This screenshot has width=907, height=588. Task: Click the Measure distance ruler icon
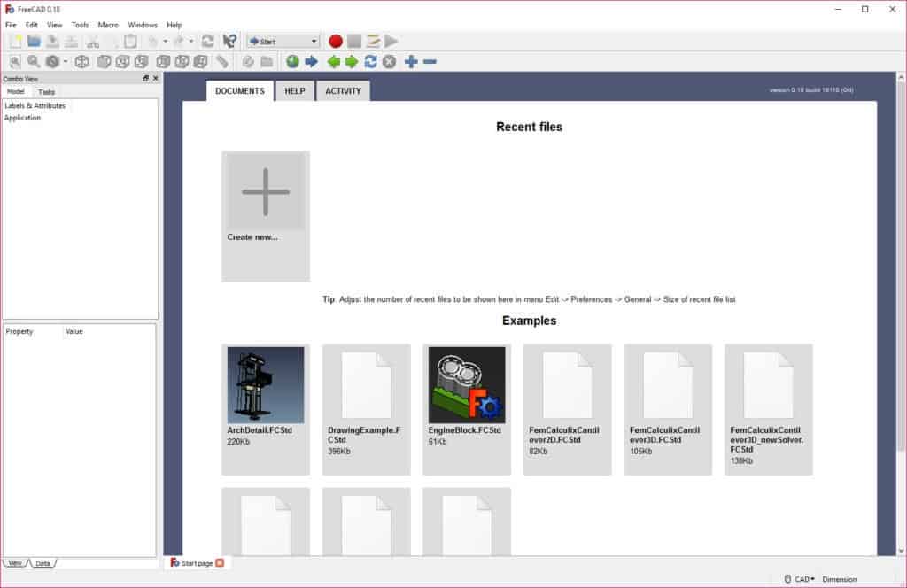[x=222, y=61]
